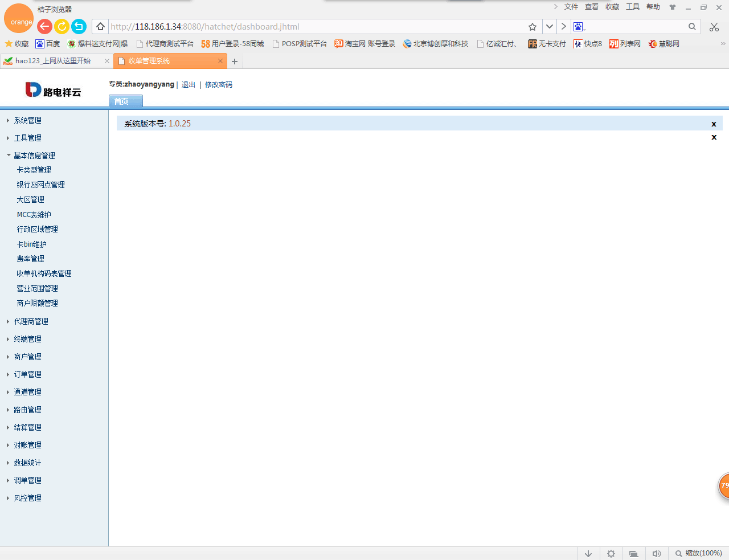This screenshot has height=560, width=729.
Task: Open 北京博创厚和科技 bookmark
Action: click(x=436, y=44)
